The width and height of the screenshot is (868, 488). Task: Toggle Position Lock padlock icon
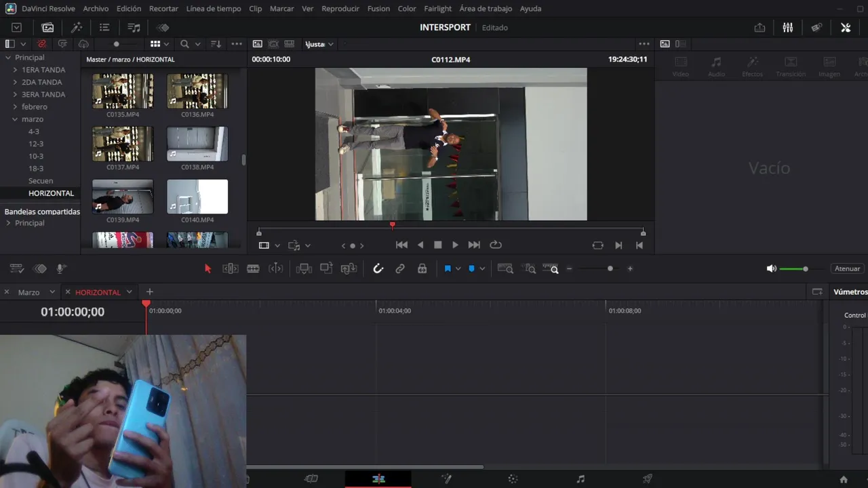click(422, 269)
